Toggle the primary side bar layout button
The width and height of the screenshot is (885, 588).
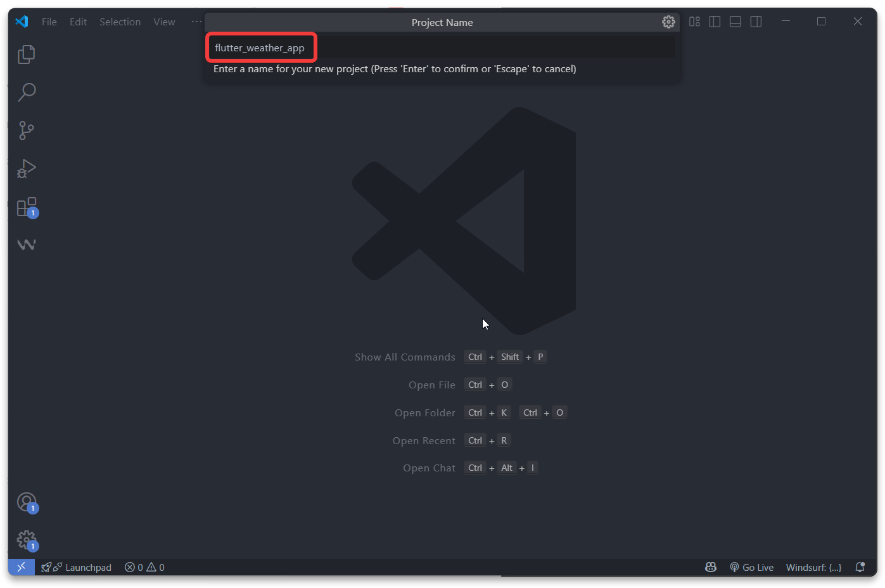[715, 22]
